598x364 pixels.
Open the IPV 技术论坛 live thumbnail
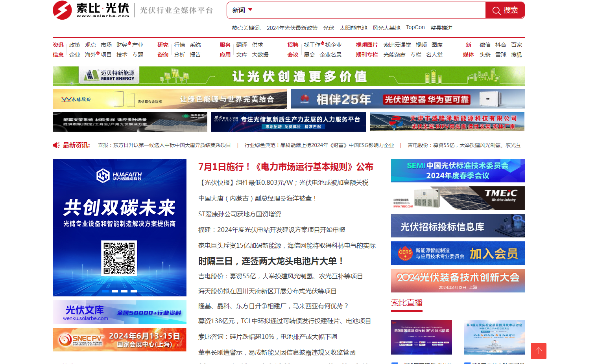tap(421, 337)
